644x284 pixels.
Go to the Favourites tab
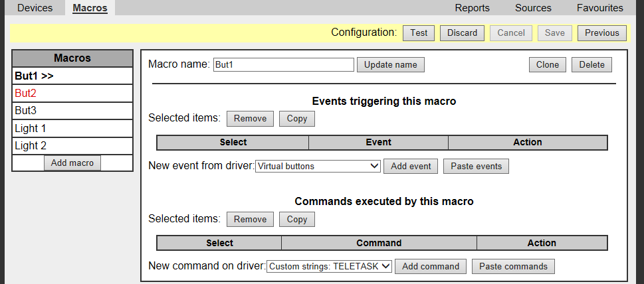coord(600,8)
